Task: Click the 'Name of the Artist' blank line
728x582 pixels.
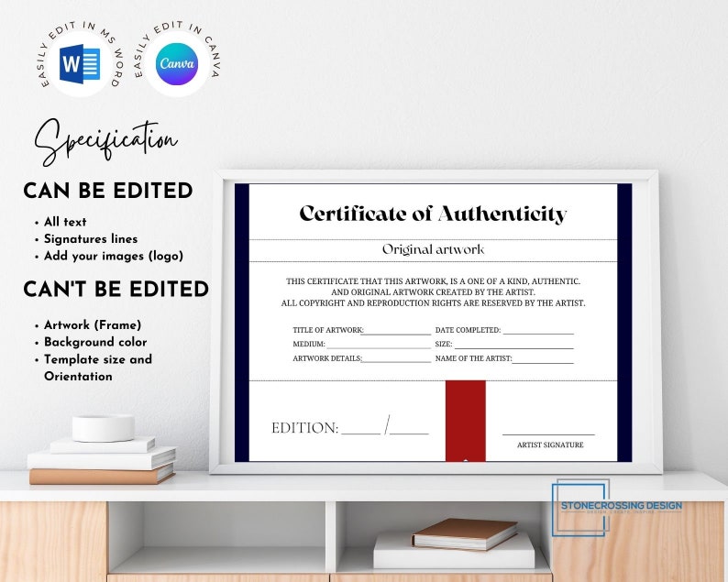Action: click(543, 361)
